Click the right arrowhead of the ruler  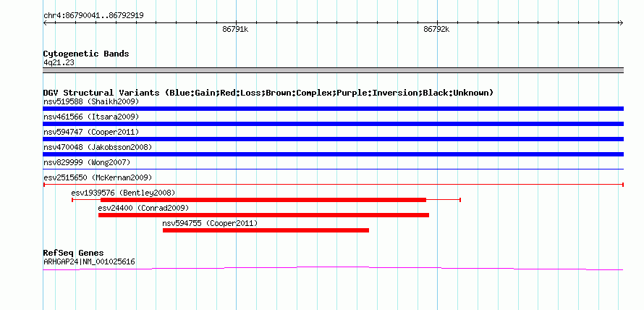point(621,23)
